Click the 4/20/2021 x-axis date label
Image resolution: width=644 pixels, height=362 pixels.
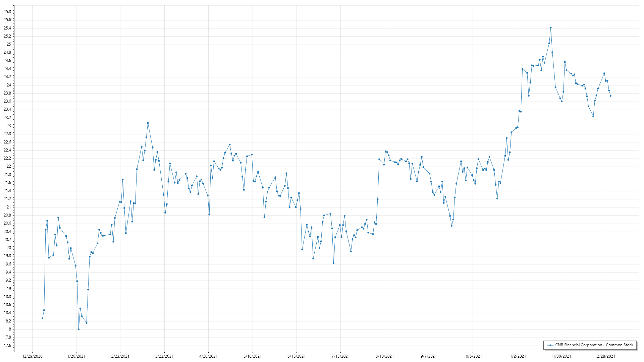tap(208, 356)
